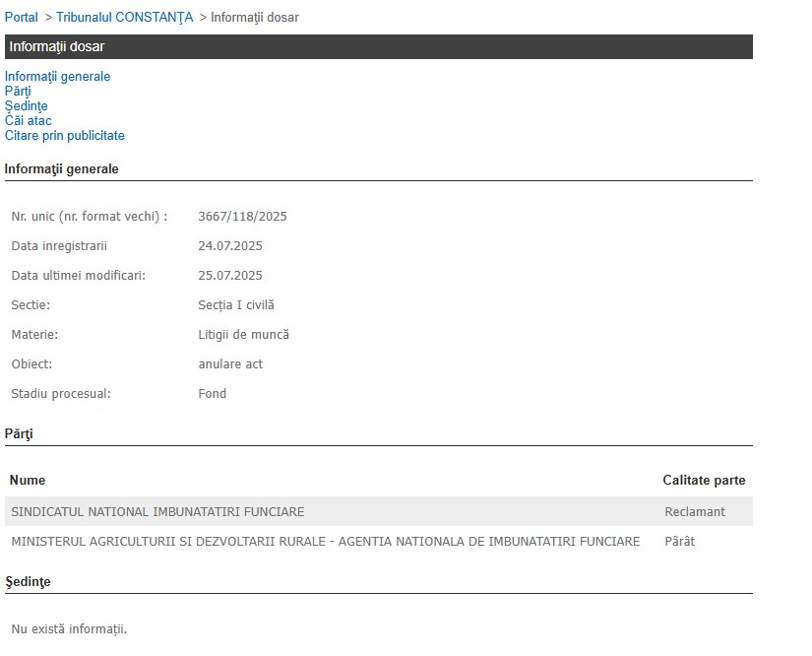This screenshot has height=656, width=812.
Task: Click the Secția I civilă value
Action: click(x=236, y=304)
